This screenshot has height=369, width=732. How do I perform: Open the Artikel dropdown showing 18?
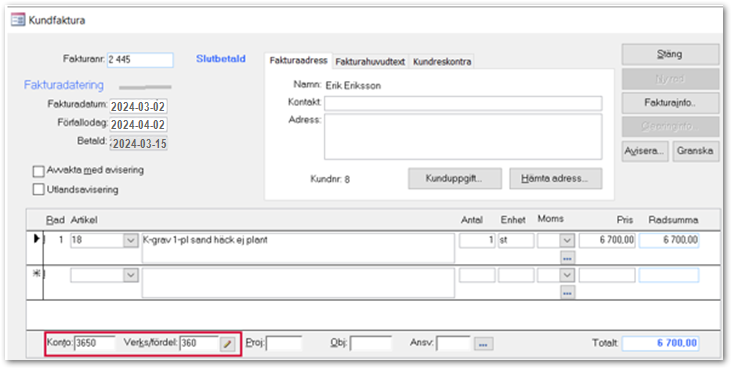130,241
